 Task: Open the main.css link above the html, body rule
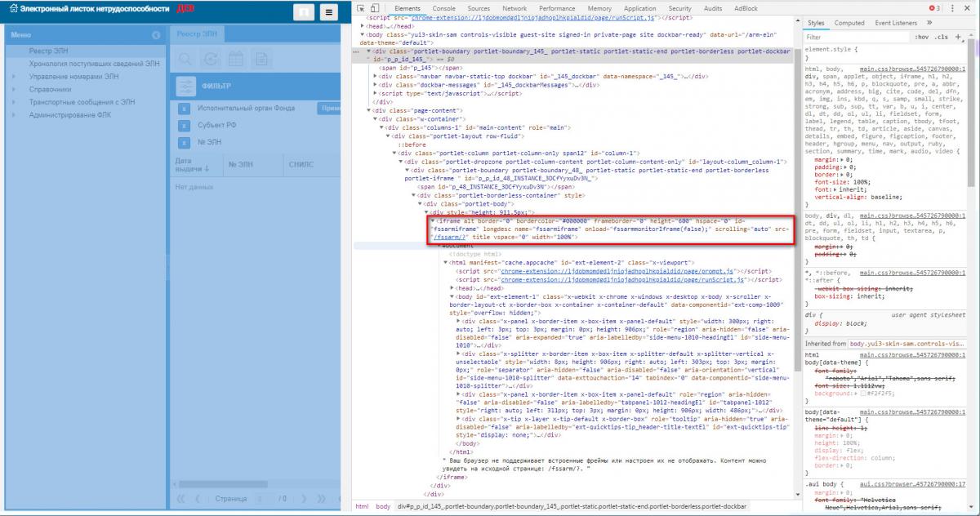pyautogui.click(x=912, y=69)
